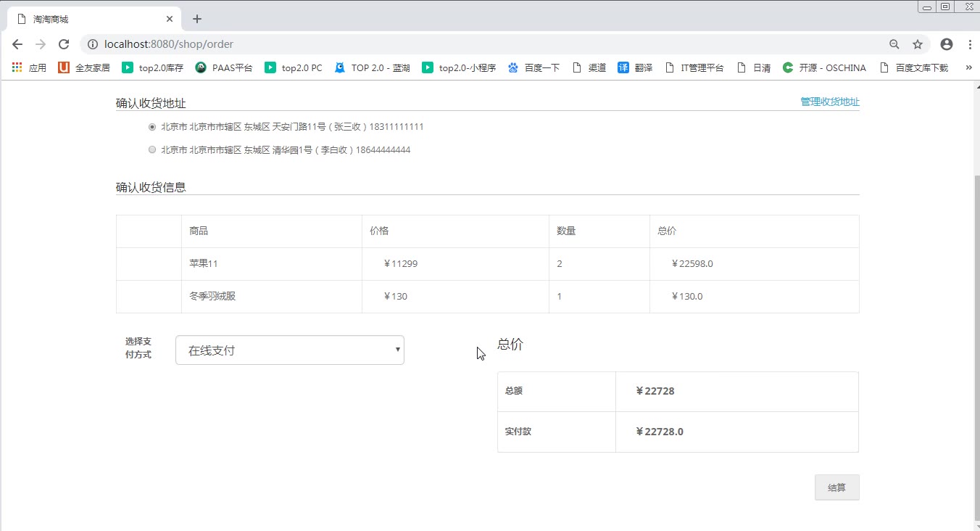Open the Chrome profile avatar

point(946,44)
